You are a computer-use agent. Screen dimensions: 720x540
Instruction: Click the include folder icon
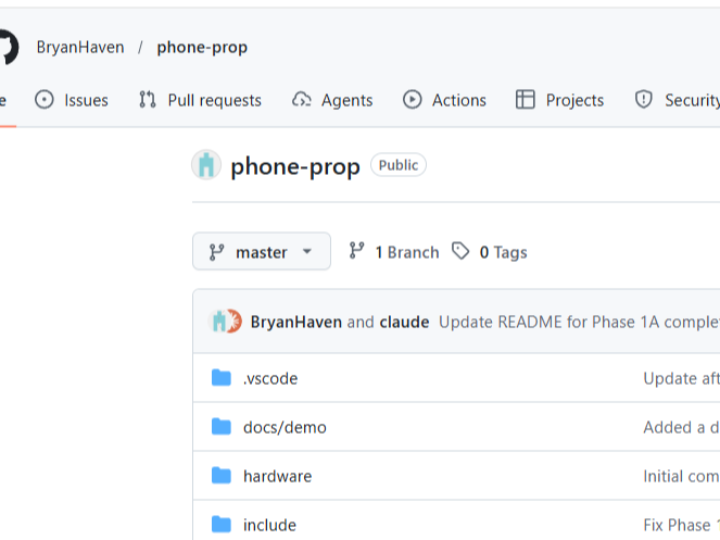tap(221, 525)
